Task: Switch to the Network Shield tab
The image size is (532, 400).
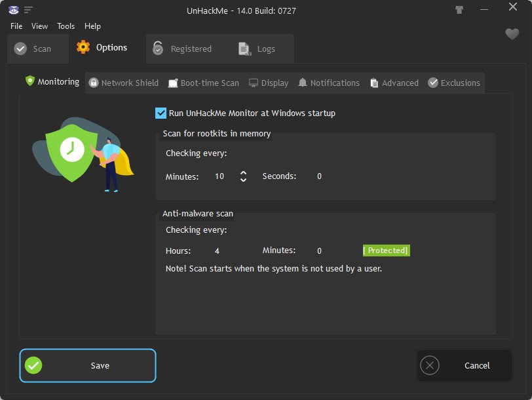Action: 123,83
